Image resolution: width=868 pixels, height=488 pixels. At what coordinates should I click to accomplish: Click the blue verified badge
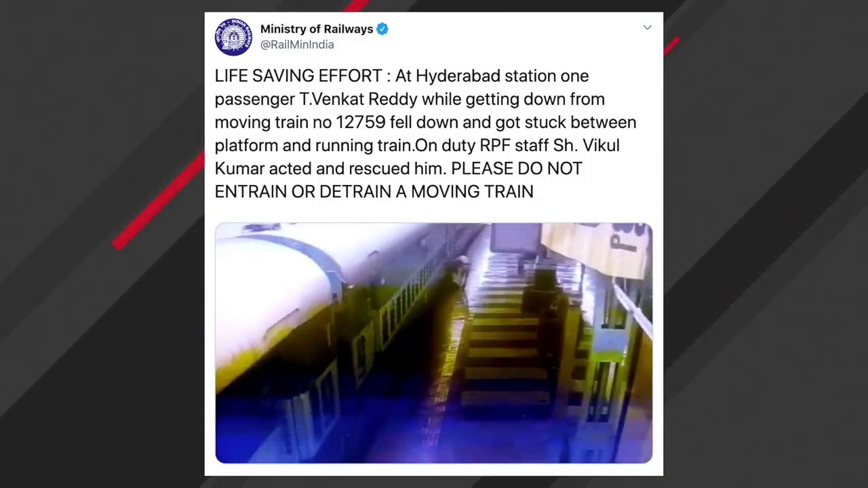pos(382,29)
